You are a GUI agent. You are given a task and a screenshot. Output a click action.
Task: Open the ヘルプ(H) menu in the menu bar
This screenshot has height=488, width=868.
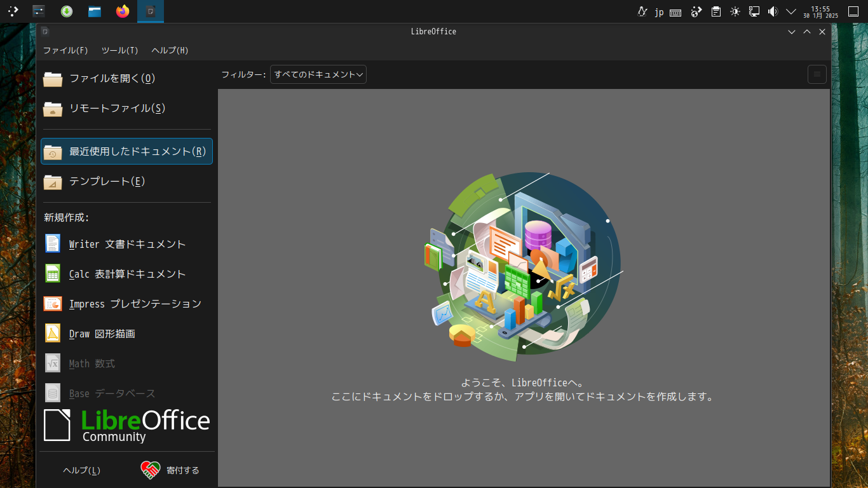(x=170, y=50)
